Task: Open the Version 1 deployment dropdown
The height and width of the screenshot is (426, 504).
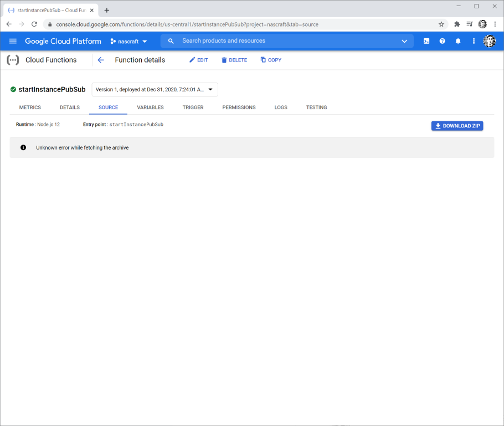Action: coord(155,90)
